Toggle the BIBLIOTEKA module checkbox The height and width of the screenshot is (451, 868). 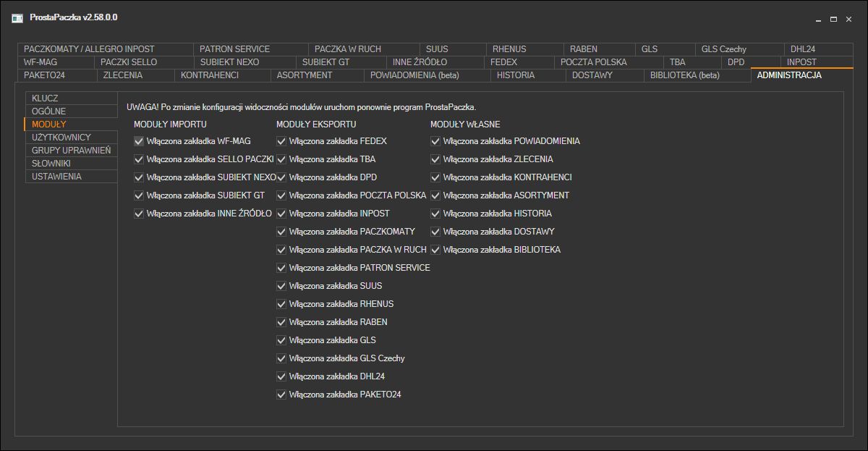pos(435,250)
